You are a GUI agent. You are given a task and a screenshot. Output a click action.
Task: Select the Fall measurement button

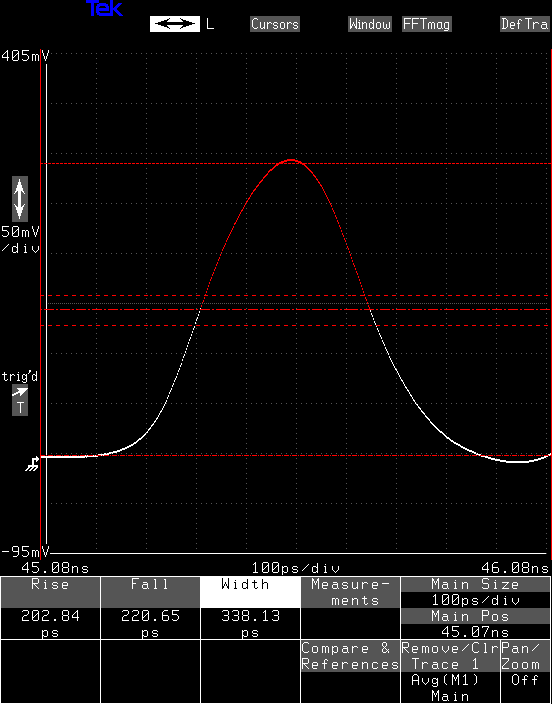(150, 592)
